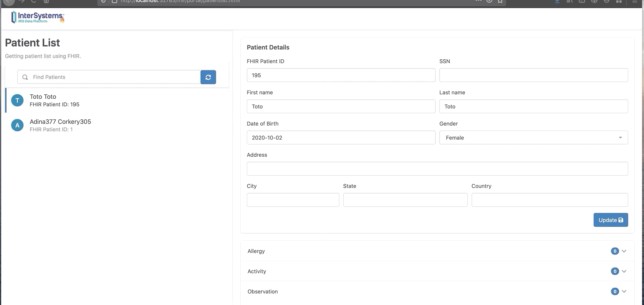Click "Getting patient list using FHIR." text
Screen dimensions: 644x305
[x=43, y=56]
